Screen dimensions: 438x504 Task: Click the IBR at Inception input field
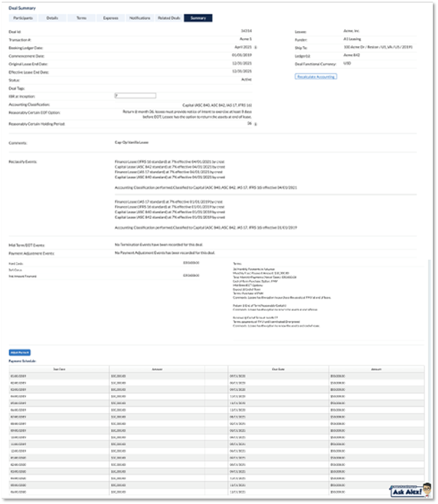pyautogui.click(x=135, y=96)
